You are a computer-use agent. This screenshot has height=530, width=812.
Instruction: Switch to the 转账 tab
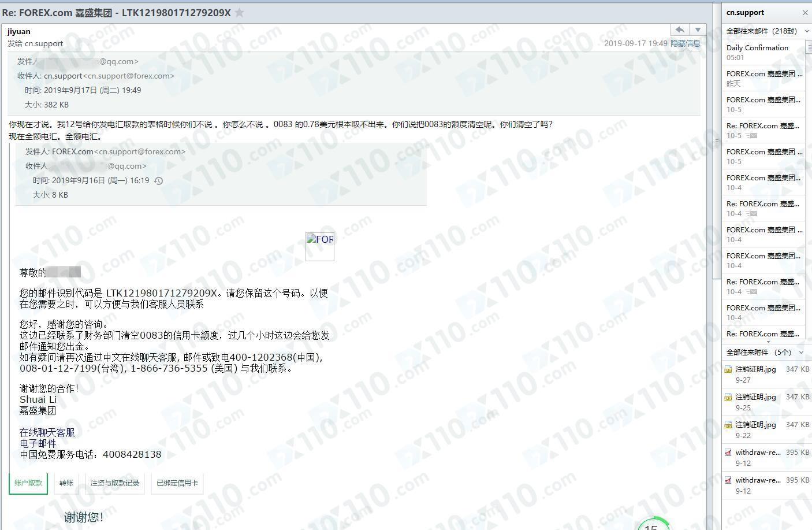click(x=66, y=483)
